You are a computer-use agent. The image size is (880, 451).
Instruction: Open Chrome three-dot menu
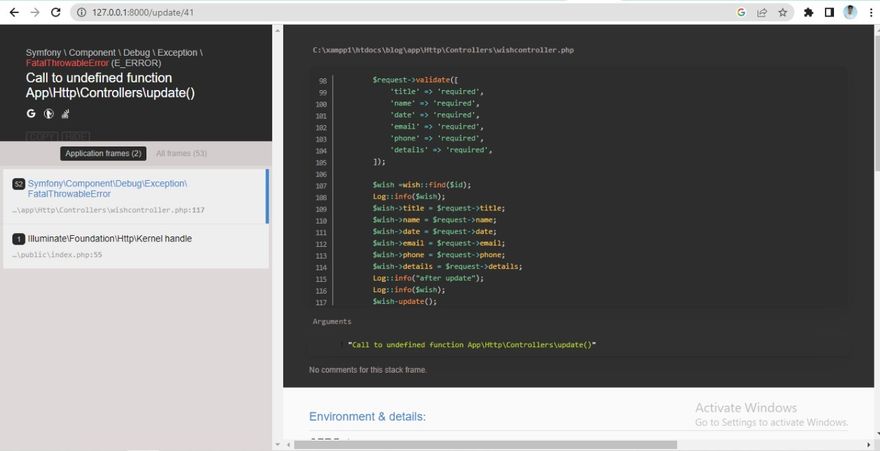tap(870, 12)
